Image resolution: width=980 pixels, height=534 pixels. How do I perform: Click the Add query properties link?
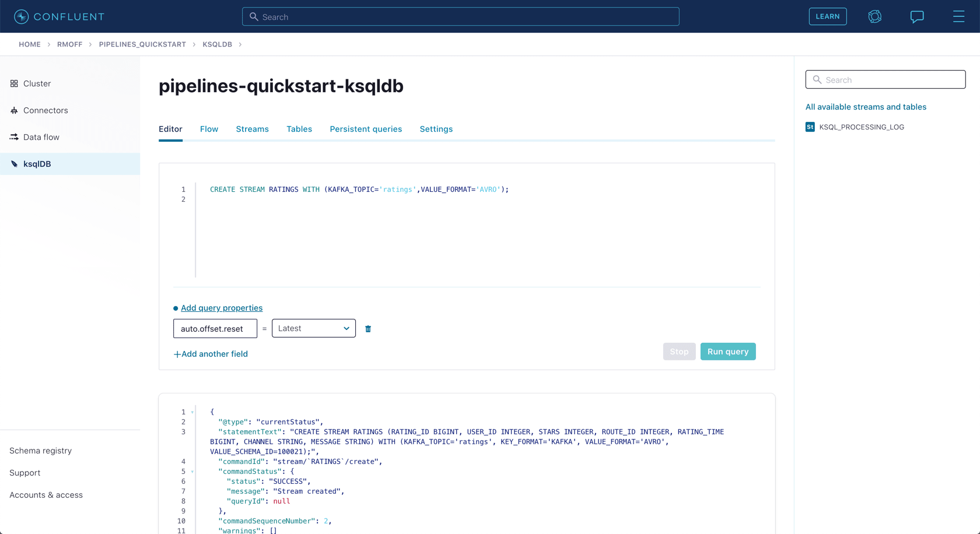point(222,308)
